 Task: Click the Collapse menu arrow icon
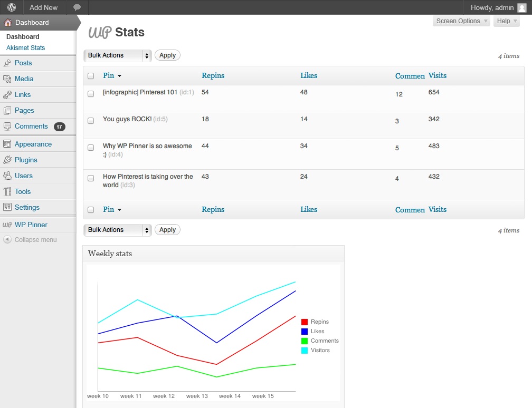(7, 239)
